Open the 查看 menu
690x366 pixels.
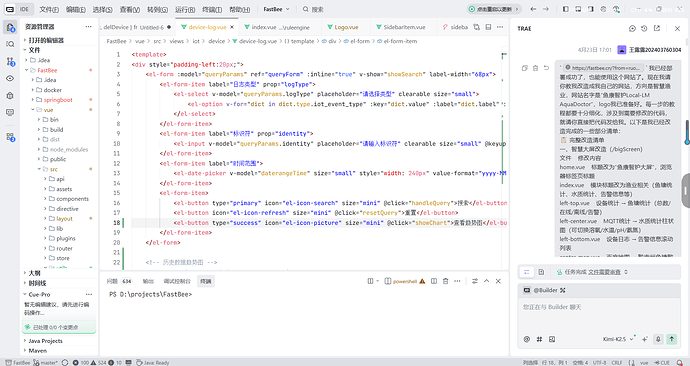pos(130,9)
